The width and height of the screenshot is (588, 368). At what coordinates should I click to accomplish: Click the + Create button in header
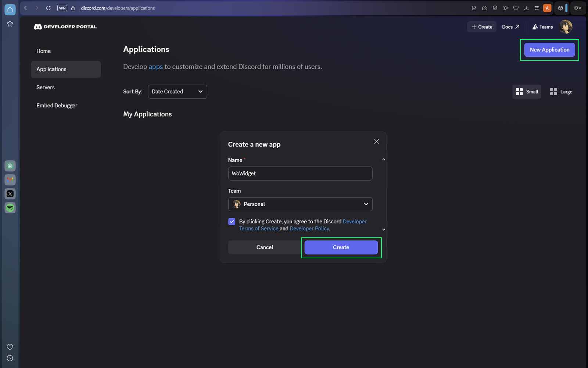(482, 27)
